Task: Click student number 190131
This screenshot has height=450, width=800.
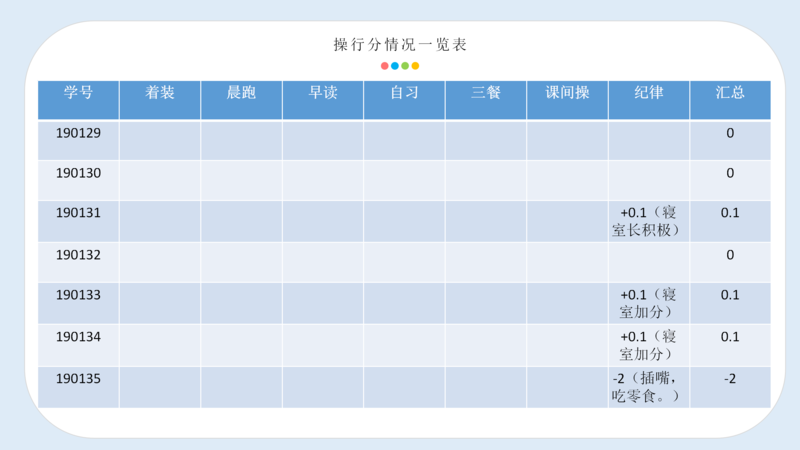Action: 79,213
